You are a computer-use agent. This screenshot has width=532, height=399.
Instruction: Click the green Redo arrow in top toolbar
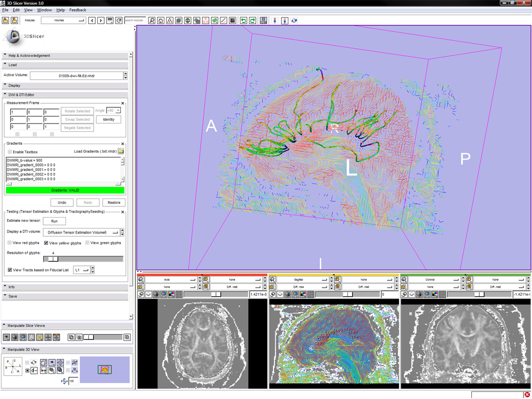(x=253, y=21)
